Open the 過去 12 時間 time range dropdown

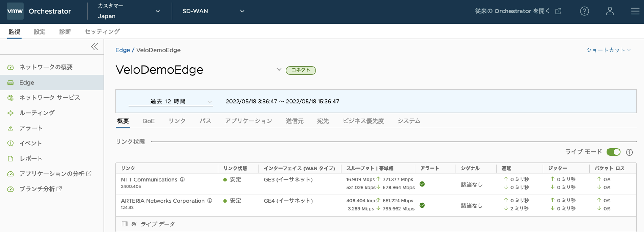click(171, 102)
